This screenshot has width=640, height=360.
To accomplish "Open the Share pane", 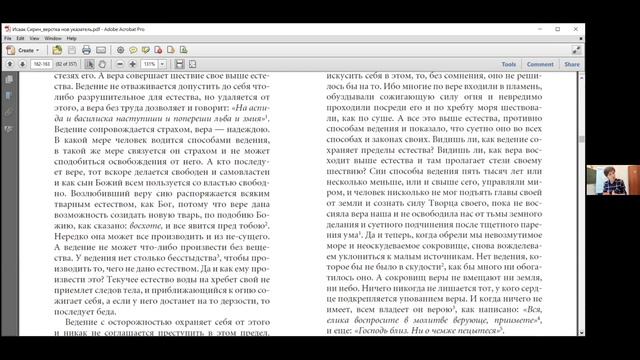I will (572, 64).
